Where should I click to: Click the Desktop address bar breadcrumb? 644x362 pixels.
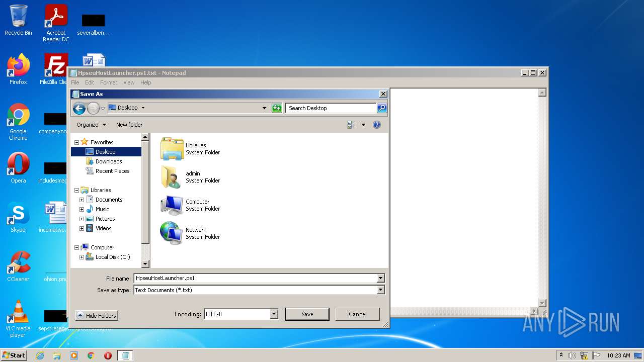(x=127, y=108)
